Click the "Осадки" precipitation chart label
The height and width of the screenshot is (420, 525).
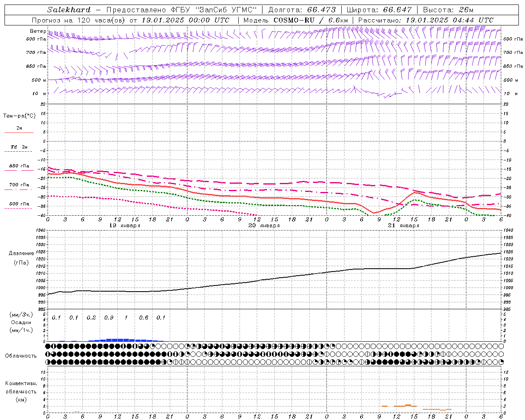tap(21, 323)
